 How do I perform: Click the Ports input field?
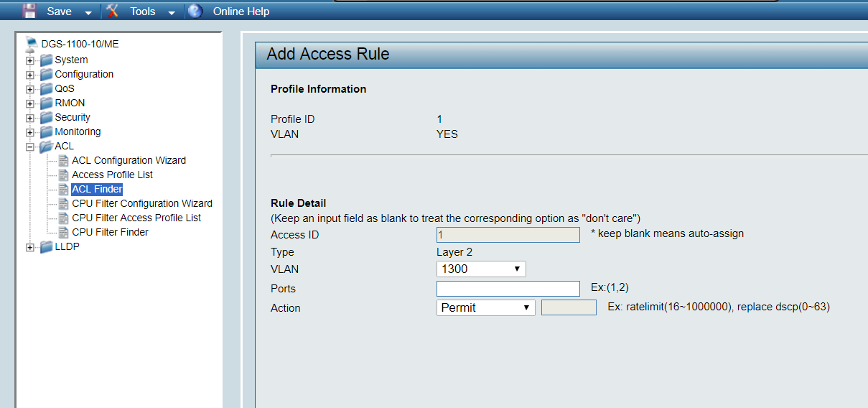508,289
